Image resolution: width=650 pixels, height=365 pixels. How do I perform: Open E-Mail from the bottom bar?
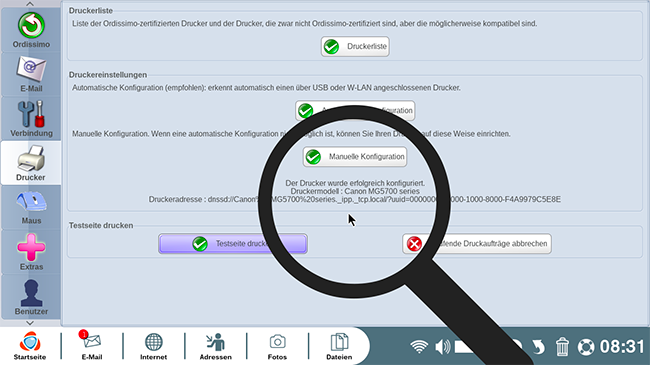(92, 346)
